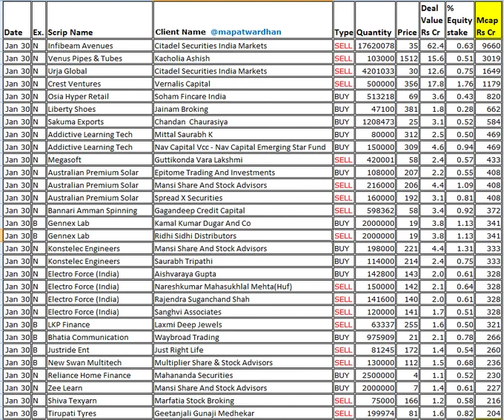The height and width of the screenshot is (420, 504).
Task: Select the 'Sanghvi Associates' client cell
Action: pos(243,312)
